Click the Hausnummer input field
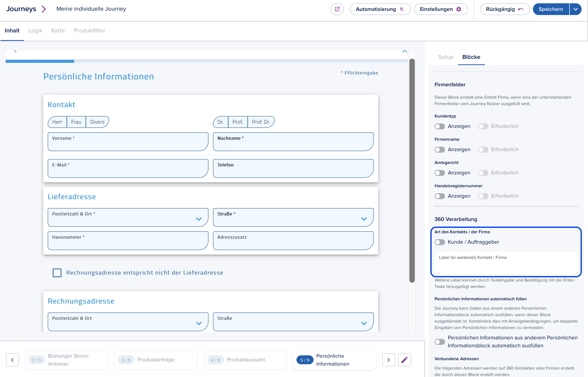 point(128,241)
